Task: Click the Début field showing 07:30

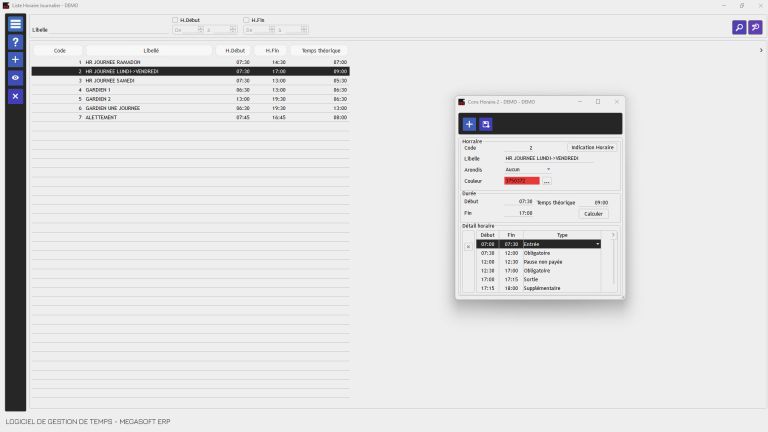Action: (519, 201)
